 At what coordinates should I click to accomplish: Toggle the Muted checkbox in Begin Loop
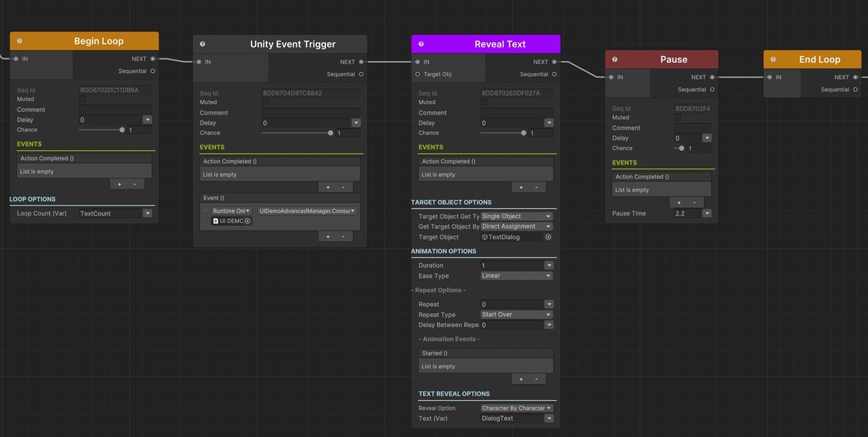82,100
